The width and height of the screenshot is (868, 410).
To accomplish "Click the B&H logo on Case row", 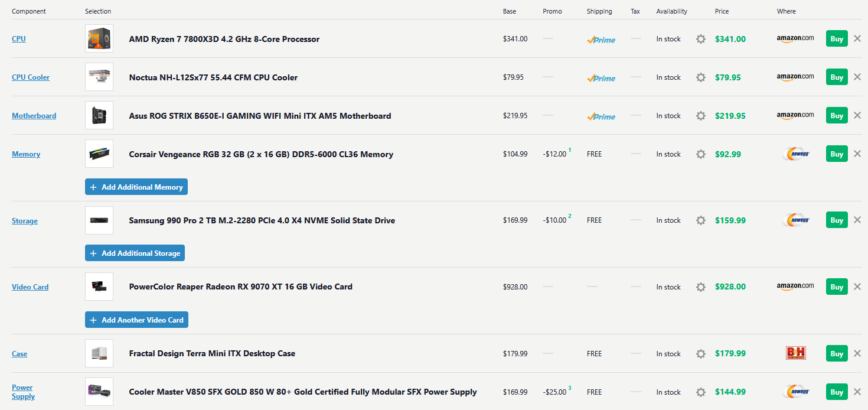I will pyautogui.click(x=795, y=353).
